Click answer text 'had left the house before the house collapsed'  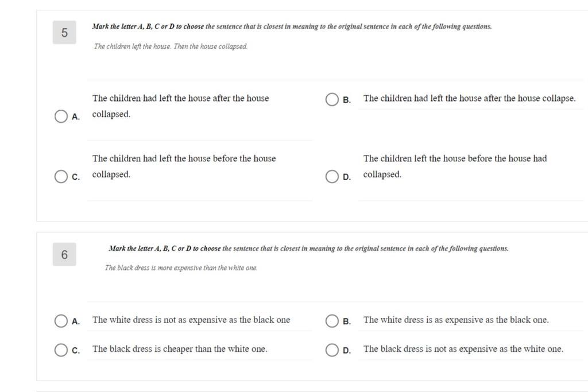(184, 166)
